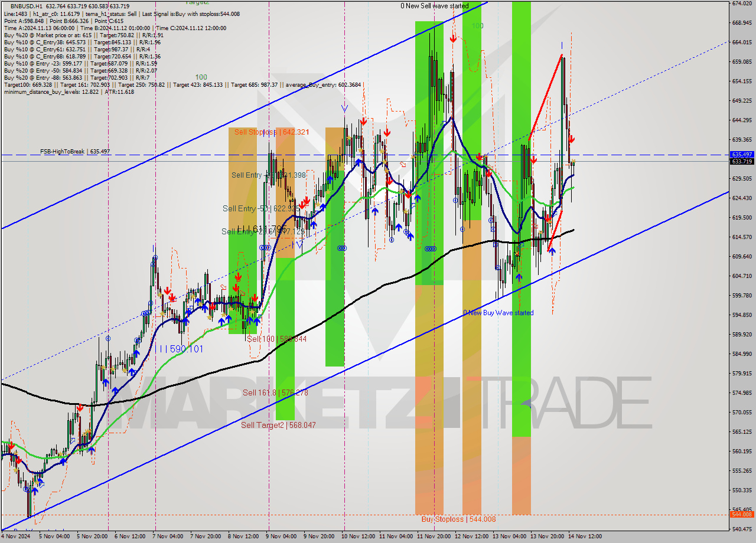Click the 'Buy %10 @ C_Entry88: 618.789' line
The height and width of the screenshot is (543, 756).
click(82, 56)
